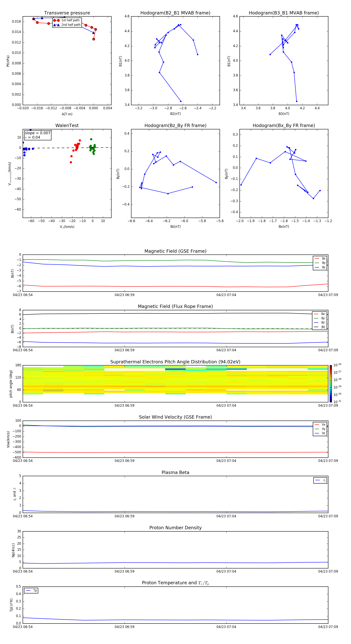Click the Vy entry in velocity legend
The width and height of the screenshot is (351, 644).
[320, 429]
